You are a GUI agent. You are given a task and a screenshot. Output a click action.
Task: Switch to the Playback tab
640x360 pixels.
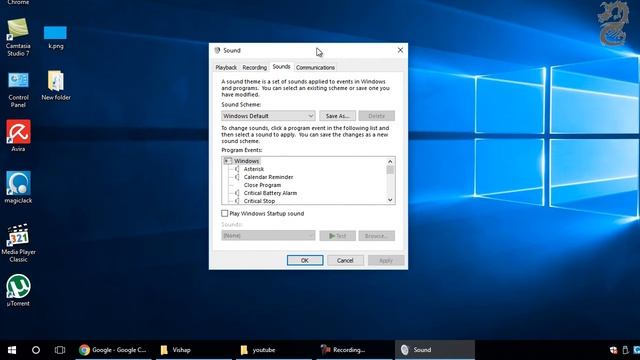226,67
